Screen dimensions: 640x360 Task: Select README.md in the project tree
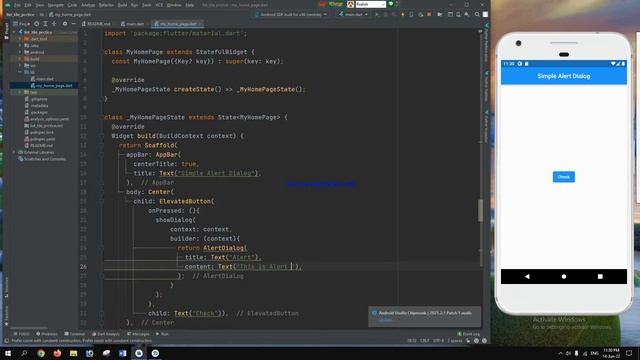(39, 145)
